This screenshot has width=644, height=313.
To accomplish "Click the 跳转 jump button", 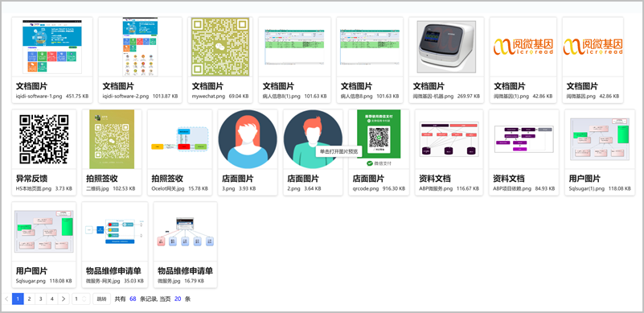I will point(101,299).
